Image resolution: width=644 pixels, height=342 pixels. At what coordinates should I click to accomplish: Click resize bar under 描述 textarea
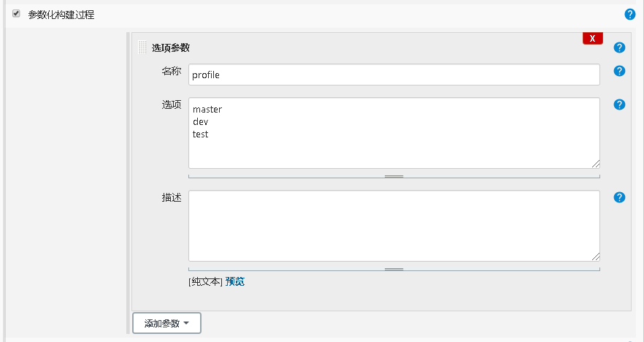pos(394,269)
